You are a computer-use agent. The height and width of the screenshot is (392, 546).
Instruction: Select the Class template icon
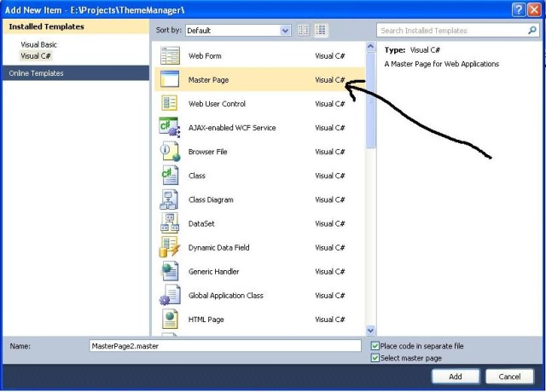(170, 175)
